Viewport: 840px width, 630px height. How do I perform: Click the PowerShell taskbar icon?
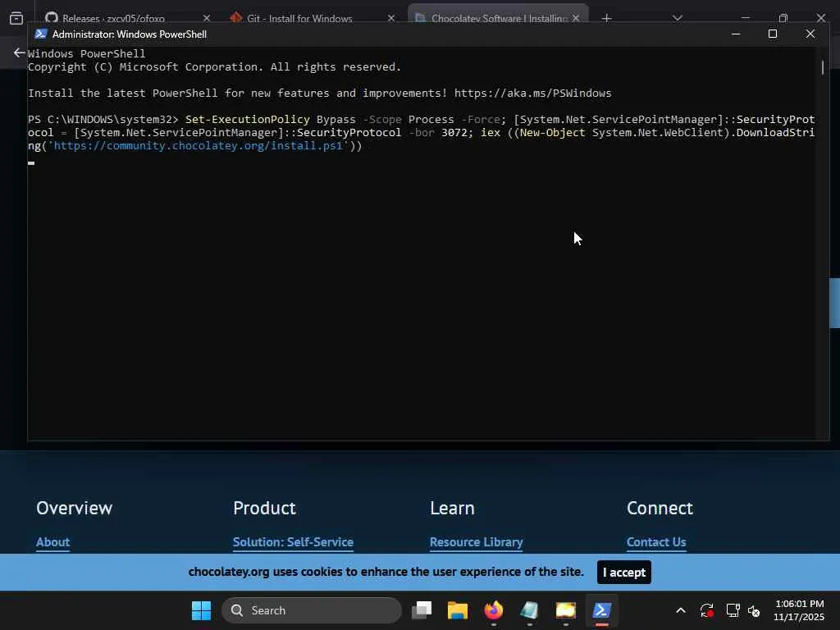tap(601, 610)
